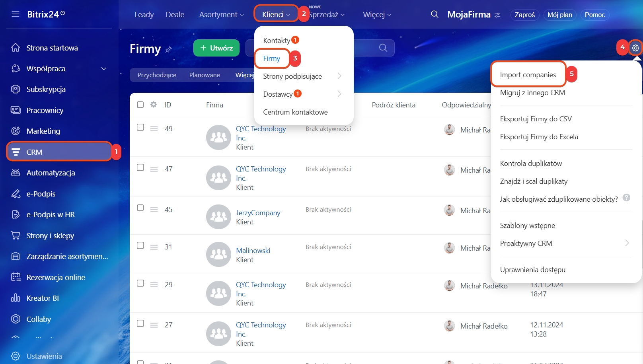Viewport: 643px width, 364px height.
Task: Choose Firmy in the Klienci dropdown
Action: pyautogui.click(x=272, y=58)
